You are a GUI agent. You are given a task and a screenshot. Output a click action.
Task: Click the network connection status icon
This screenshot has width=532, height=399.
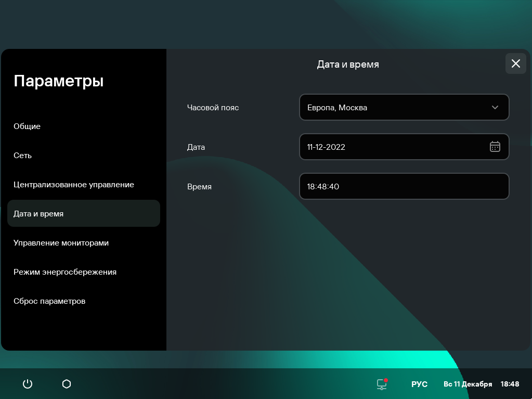click(382, 384)
